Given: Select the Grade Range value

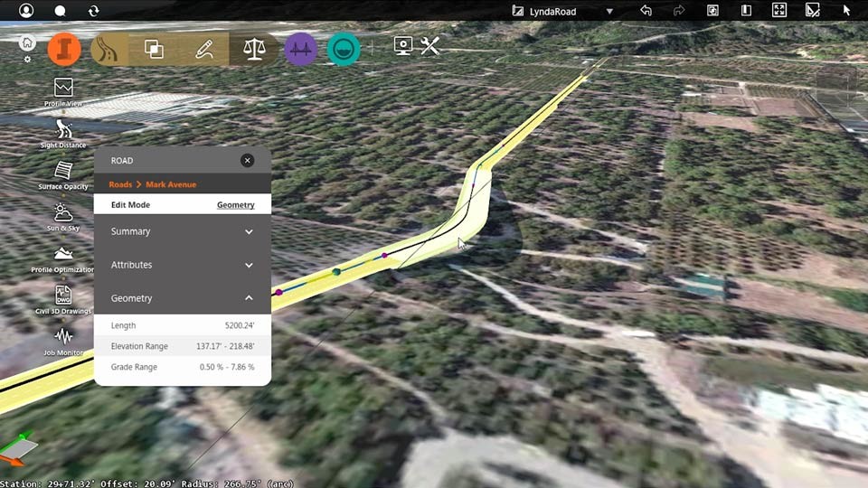Looking at the screenshot, I should (227, 367).
